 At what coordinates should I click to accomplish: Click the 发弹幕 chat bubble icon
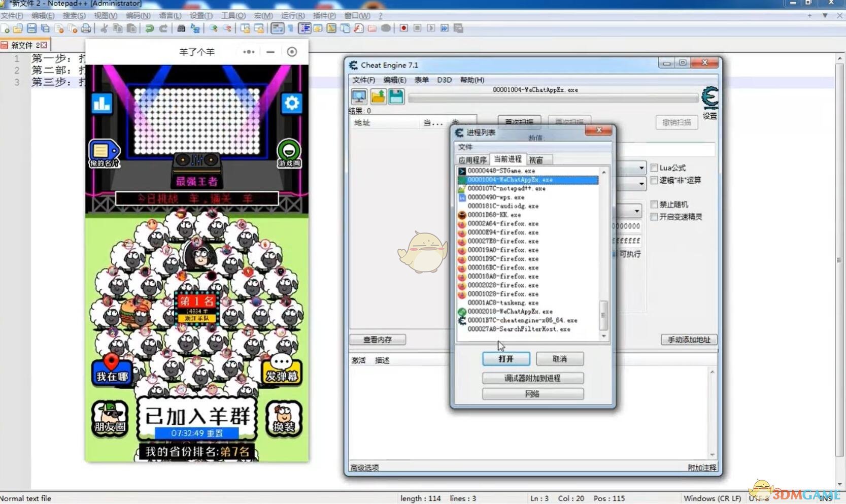click(281, 369)
